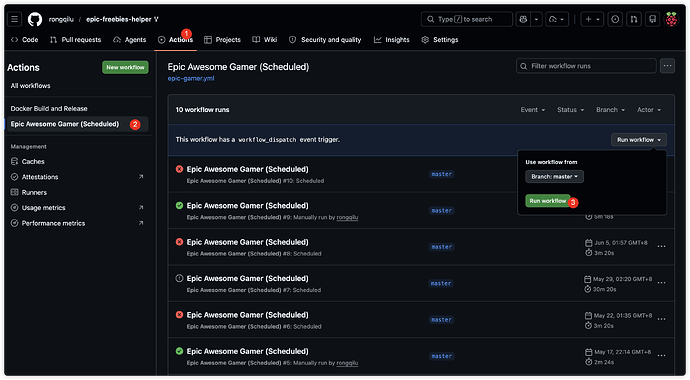Open run #5 title link
This screenshot has width=690, height=380.
pyautogui.click(x=247, y=351)
